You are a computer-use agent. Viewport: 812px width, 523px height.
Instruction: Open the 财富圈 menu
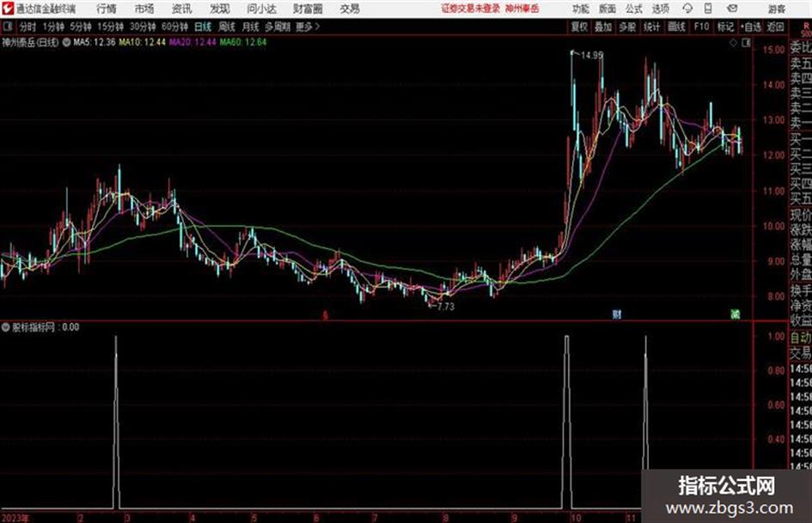pyautogui.click(x=308, y=9)
